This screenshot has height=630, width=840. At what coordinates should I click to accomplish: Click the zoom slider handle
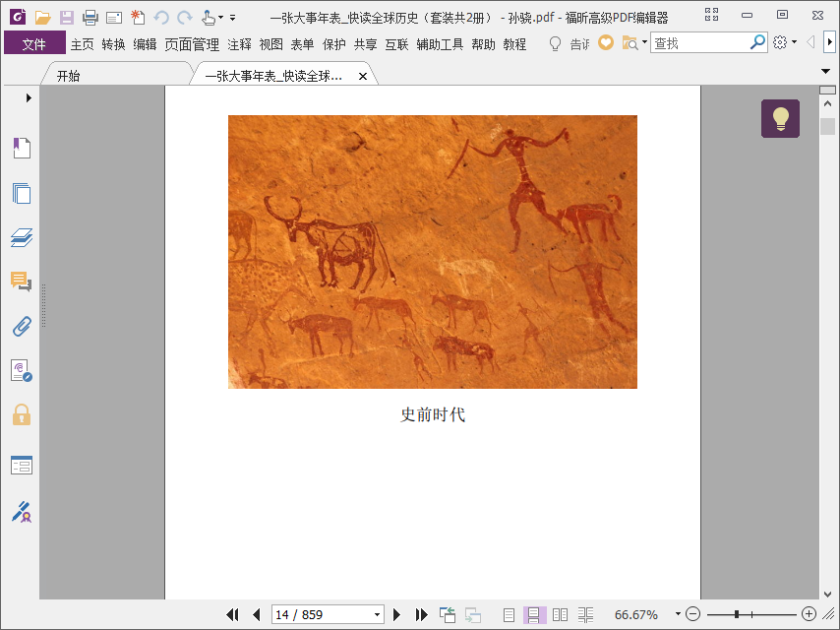click(x=737, y=614)
